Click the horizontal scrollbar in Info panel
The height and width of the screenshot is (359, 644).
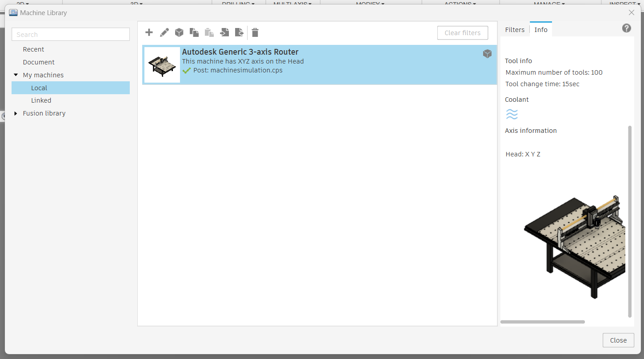[x=543, y=322]
